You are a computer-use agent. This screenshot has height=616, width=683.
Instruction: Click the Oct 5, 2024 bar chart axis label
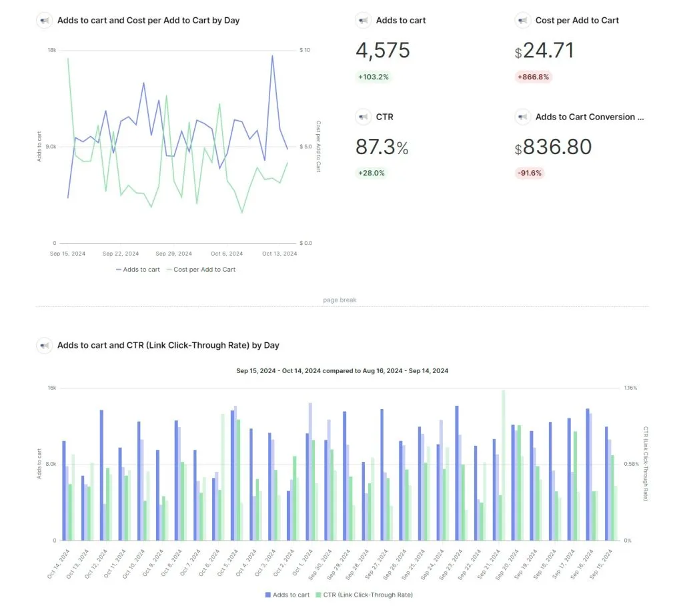tap(227, 564)
